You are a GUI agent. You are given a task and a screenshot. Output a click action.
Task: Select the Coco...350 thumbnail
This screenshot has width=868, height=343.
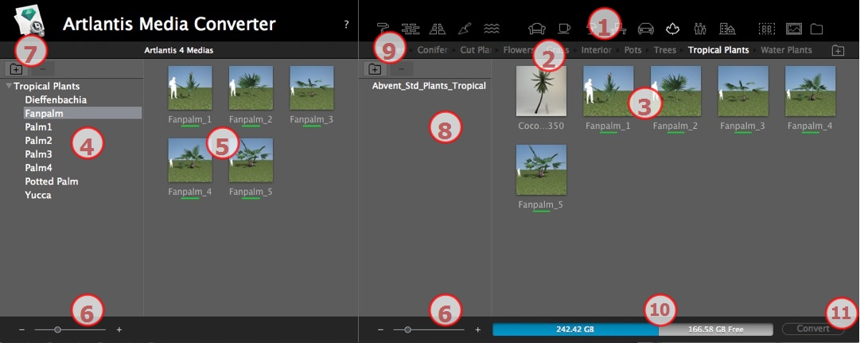tap(541, 91)
